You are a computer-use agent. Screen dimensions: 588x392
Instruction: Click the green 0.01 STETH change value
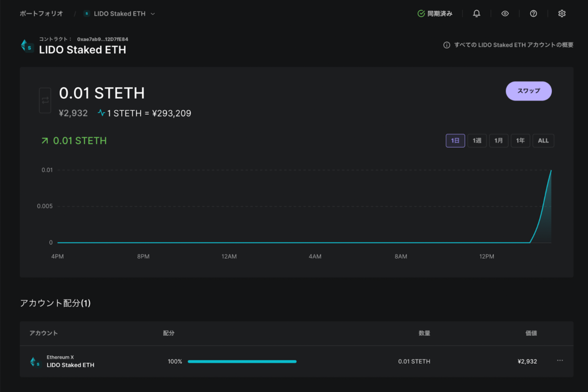click(80, 141)
